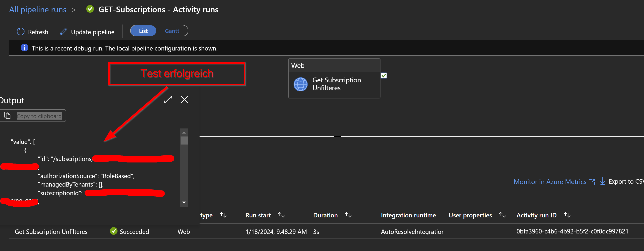Click the copy documents icon in Output

pos(7,116)
